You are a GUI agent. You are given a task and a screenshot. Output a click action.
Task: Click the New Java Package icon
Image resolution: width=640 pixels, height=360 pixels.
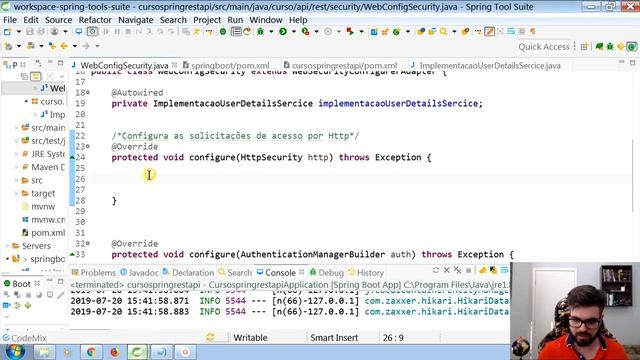tap(385, 31)
